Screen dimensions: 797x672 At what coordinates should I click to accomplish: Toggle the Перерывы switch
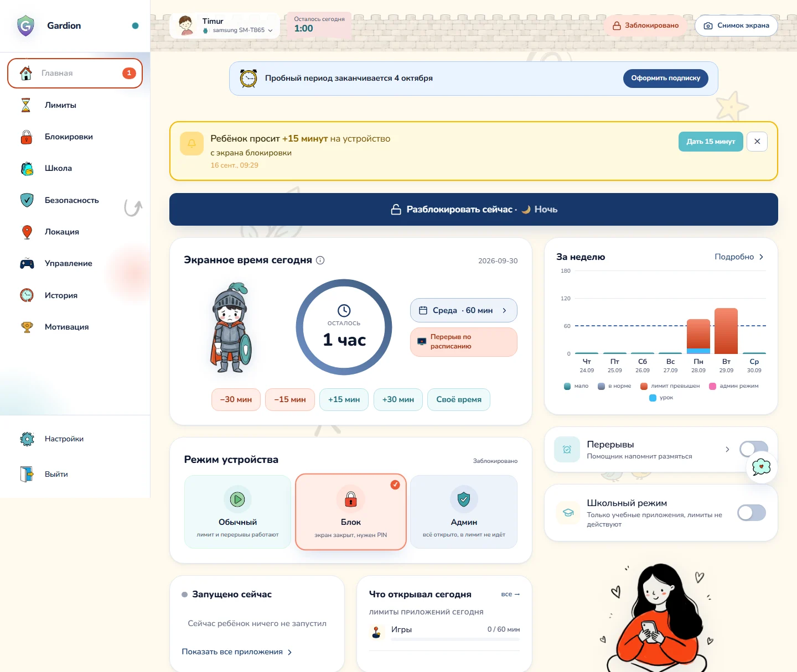tap(754, 449)
